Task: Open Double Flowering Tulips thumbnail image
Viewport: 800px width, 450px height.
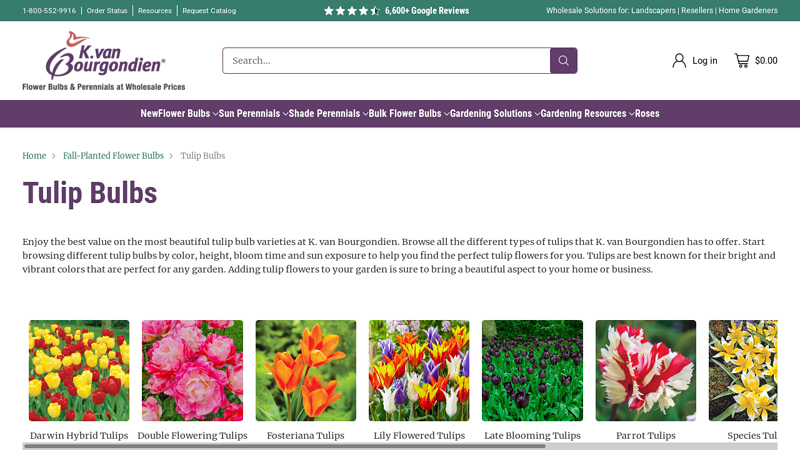Action: (192, 370)
